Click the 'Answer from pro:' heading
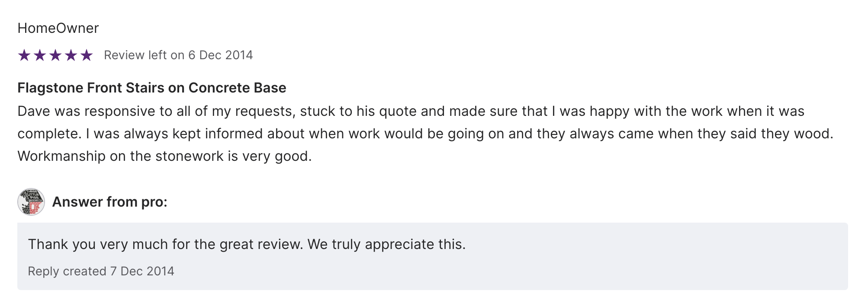The image size is (868, 300). pyautogui.click(x=109, y=202)
